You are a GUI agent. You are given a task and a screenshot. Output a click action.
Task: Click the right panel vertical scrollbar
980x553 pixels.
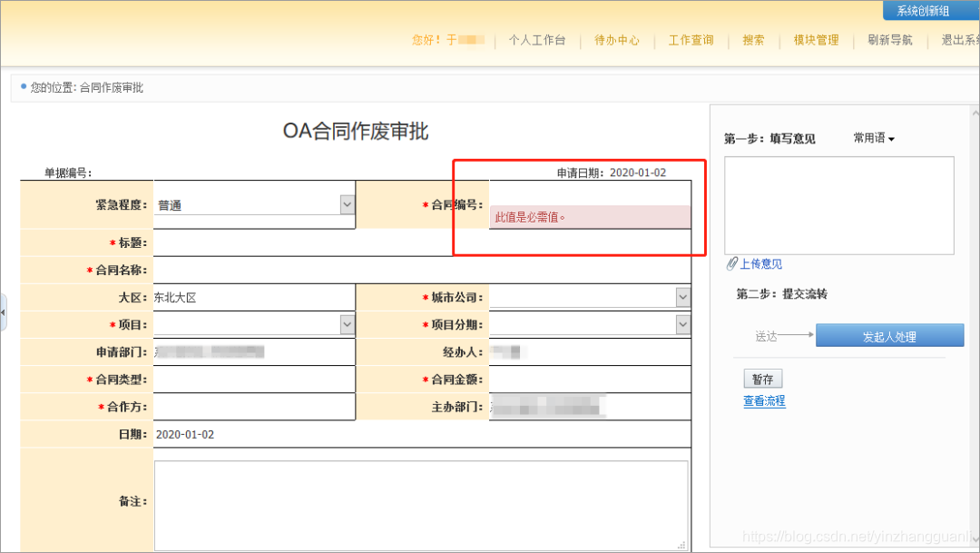tap(975, 325)
